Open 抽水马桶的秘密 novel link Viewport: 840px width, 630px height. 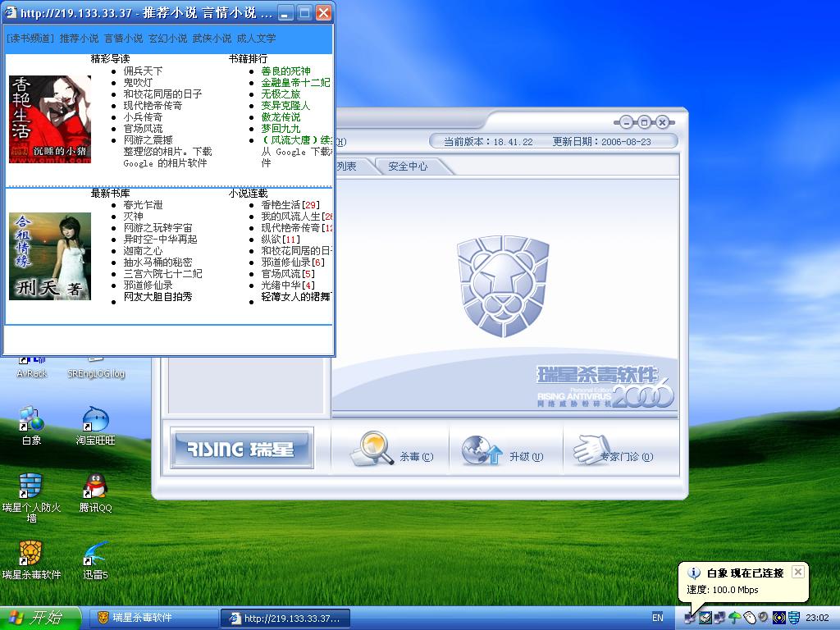point(158,262)
